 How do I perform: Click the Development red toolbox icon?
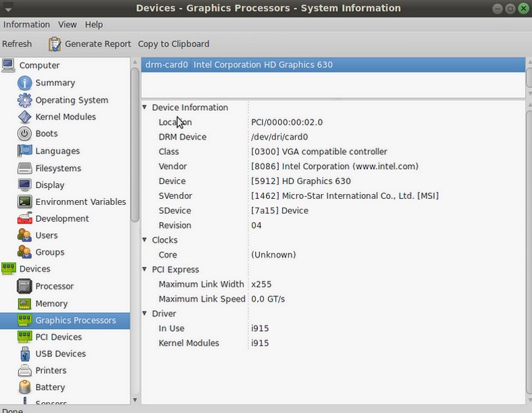pos(25,218)
